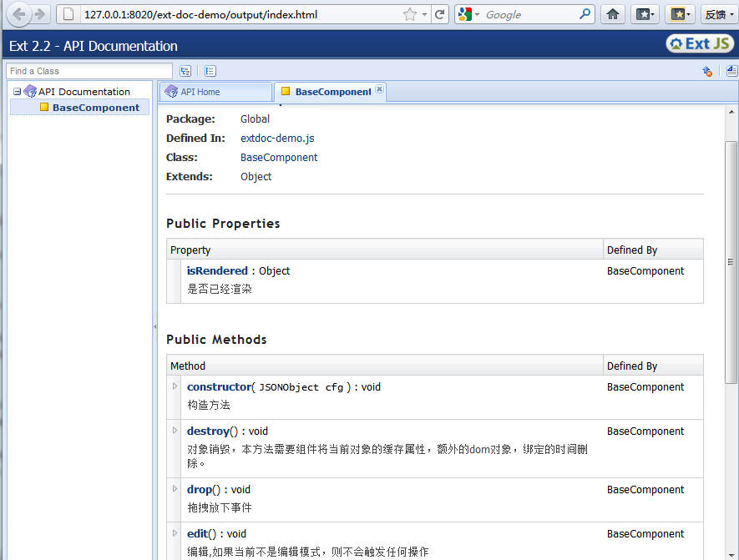Click BaseComponent in the constructor row
The width and height of the screenshot is (739, 560).
[645, 386]
